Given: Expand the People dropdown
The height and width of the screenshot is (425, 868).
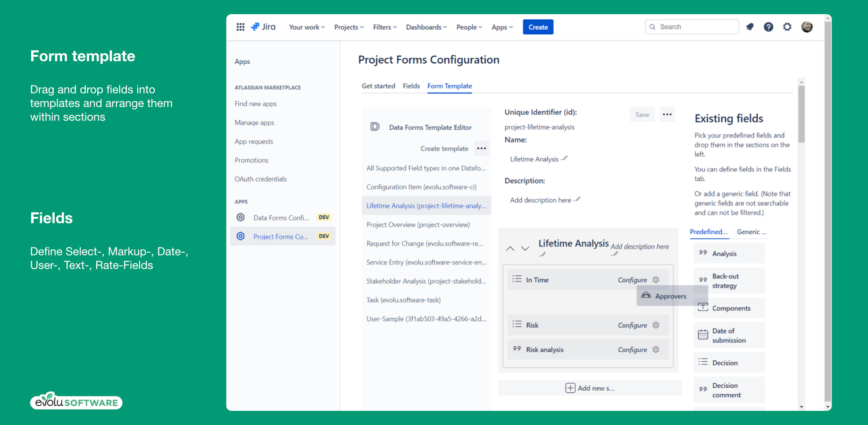Looking at the screenshot, I should click(x=469, y=27).
